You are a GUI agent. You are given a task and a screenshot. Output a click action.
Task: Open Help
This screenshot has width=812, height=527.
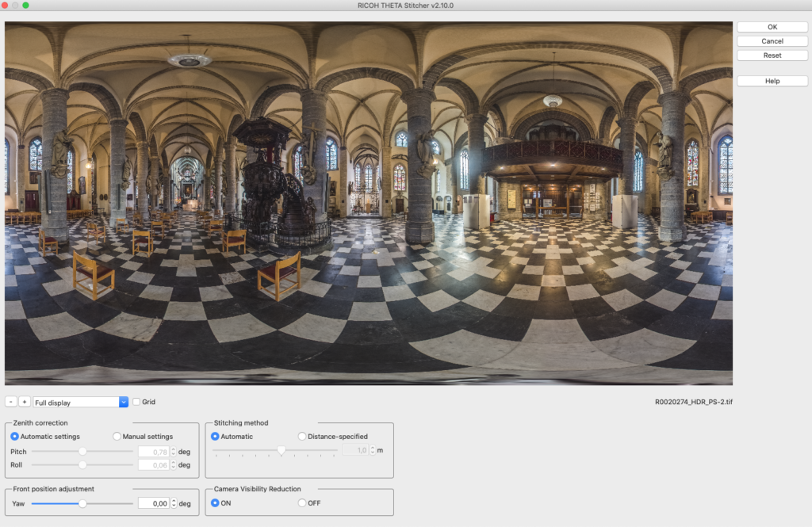click(772, 81)
